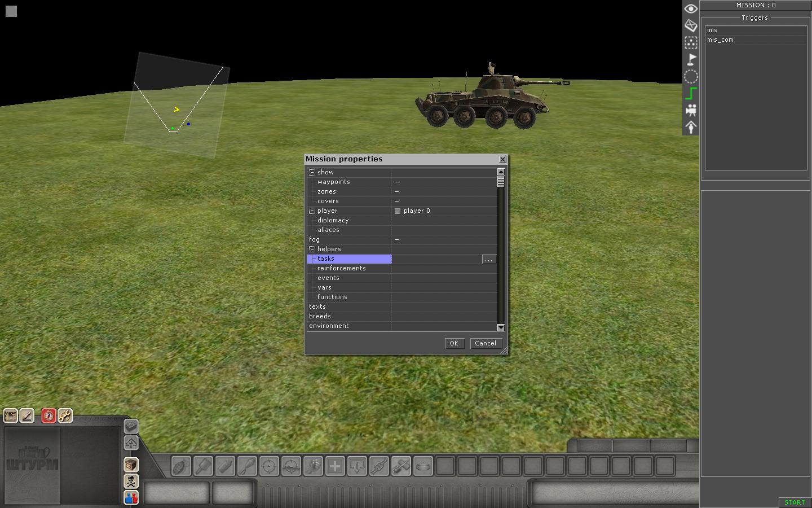Click the MISSION : 0 header
The width and height of the screenshot is (812, 508).
click(x=756, y=5)
